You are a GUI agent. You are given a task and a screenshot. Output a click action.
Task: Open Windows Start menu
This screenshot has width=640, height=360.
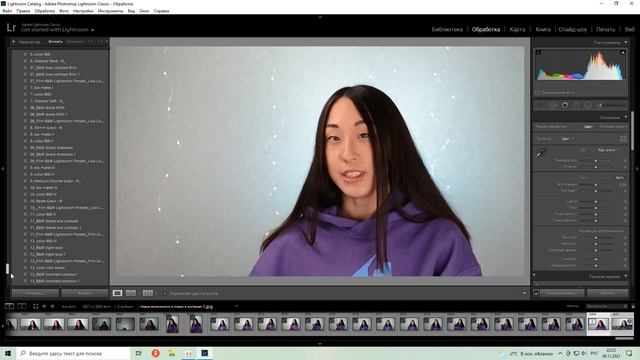point(8,353)
